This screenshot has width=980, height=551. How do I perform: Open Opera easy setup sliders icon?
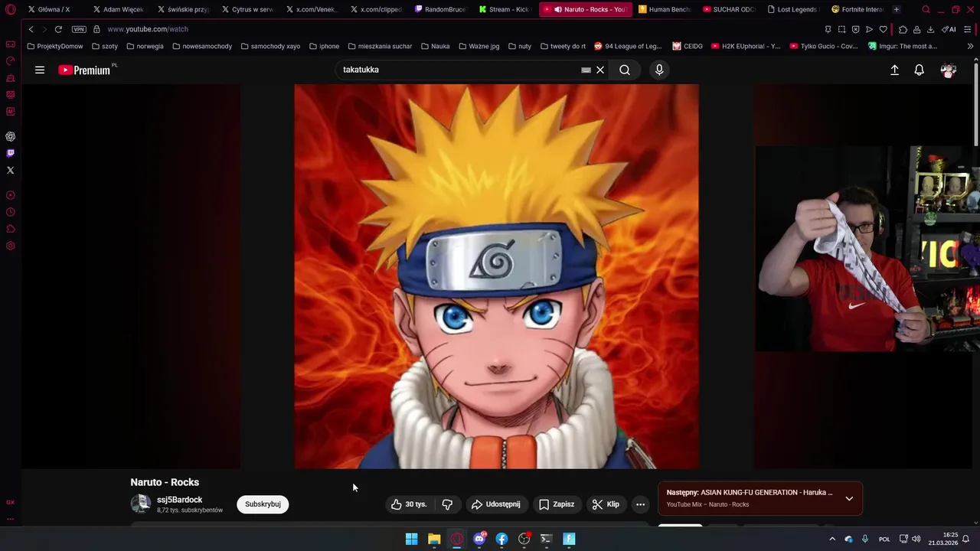point(969,29)
